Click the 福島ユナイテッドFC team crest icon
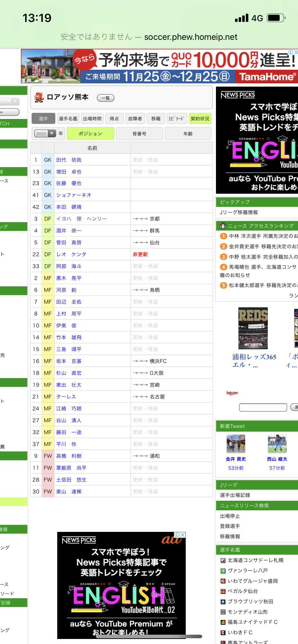 pos(223,622)
